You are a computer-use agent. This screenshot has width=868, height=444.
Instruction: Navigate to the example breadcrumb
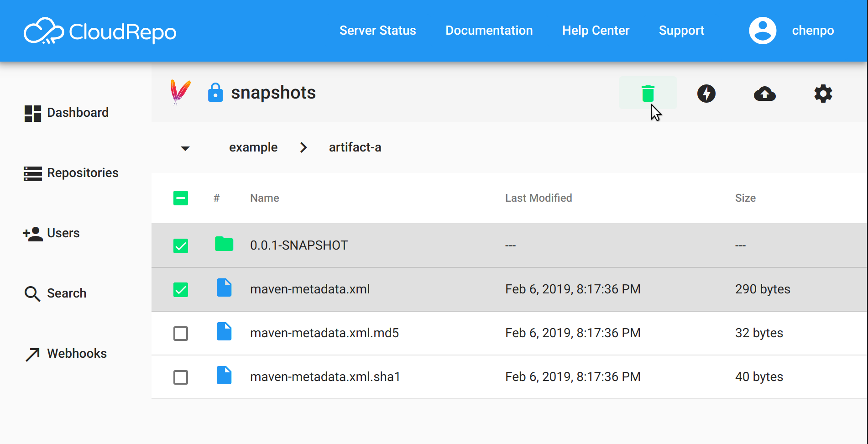click(253, 147)
